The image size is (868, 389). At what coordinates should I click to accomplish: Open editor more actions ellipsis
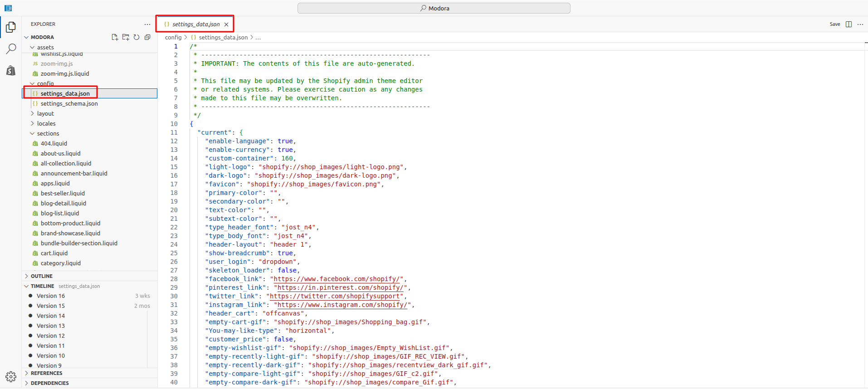coord(860,24)
